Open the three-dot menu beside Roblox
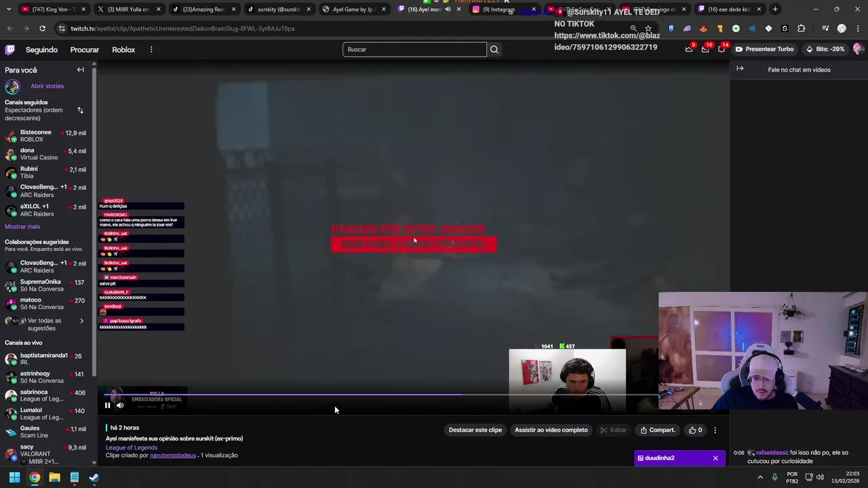 [x=151, y=49]
